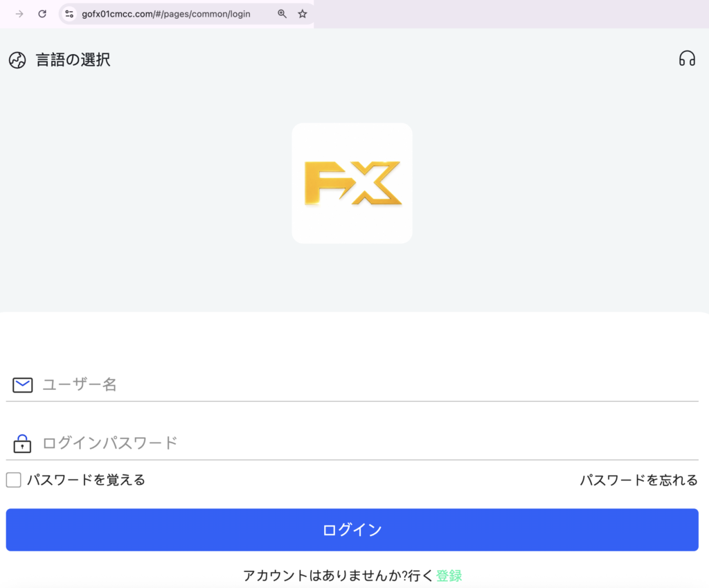Click the URL gofx01cmcc.com address text
This screenshot has width=709, height=588.
point(166,14)
